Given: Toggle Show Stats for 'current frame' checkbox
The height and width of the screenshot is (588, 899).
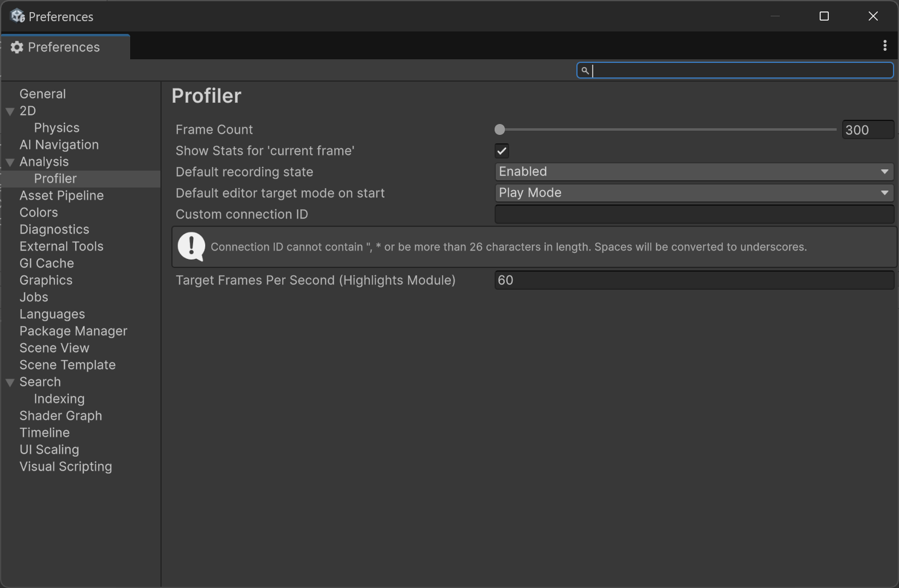Looking at the screenshot, I should pyautogui.click(x=502, y=151).
